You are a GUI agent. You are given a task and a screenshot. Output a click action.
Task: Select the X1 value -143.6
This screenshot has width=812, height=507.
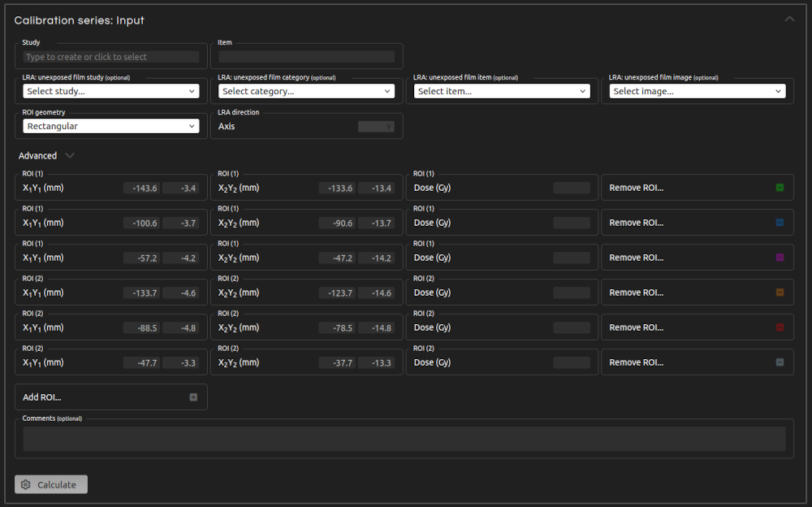142,188
